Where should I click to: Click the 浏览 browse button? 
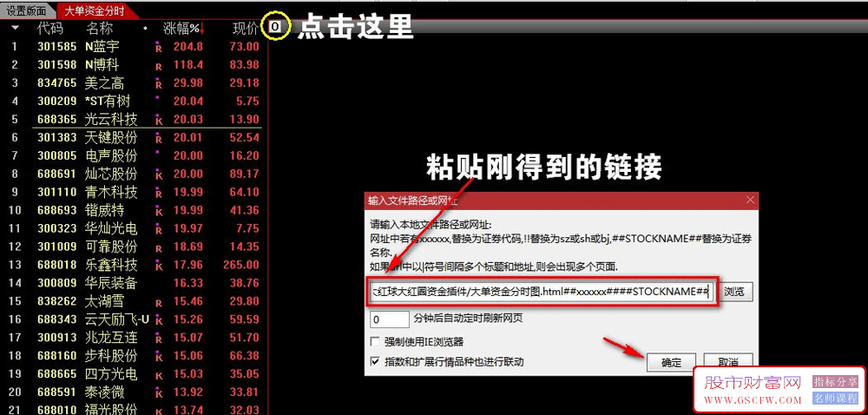pyautogui.click(x=734, y=293)
